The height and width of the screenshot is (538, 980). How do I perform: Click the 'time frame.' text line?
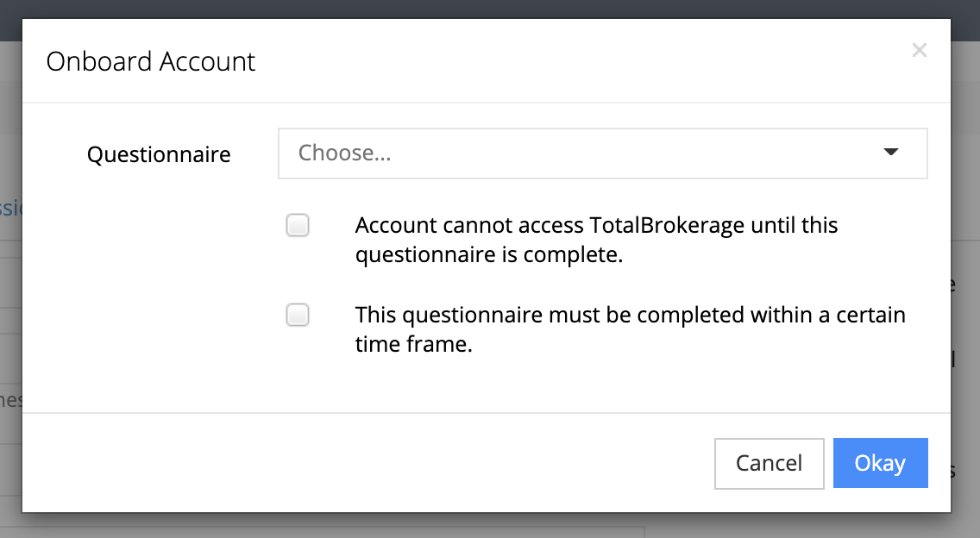(x=413, y=346)
